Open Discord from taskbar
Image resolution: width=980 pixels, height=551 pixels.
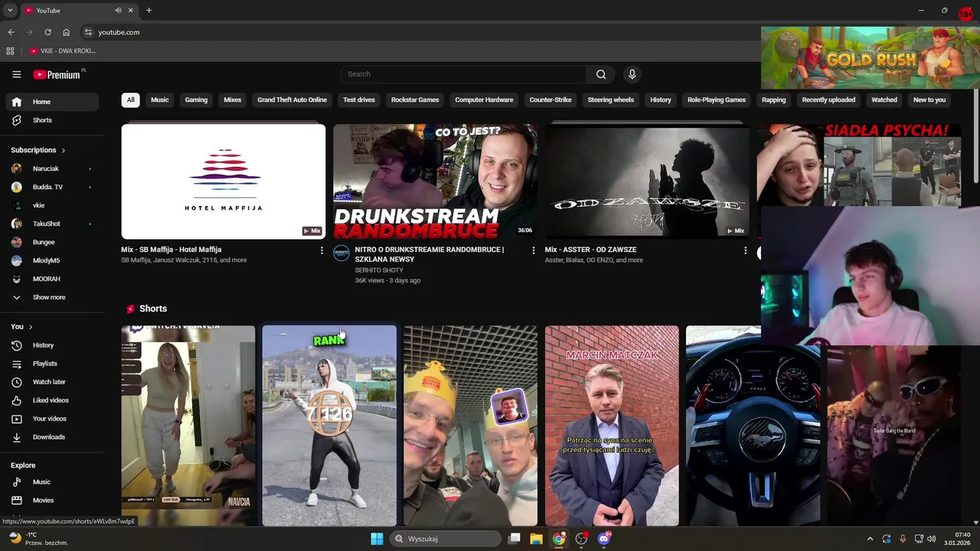(x=604, y=539)
